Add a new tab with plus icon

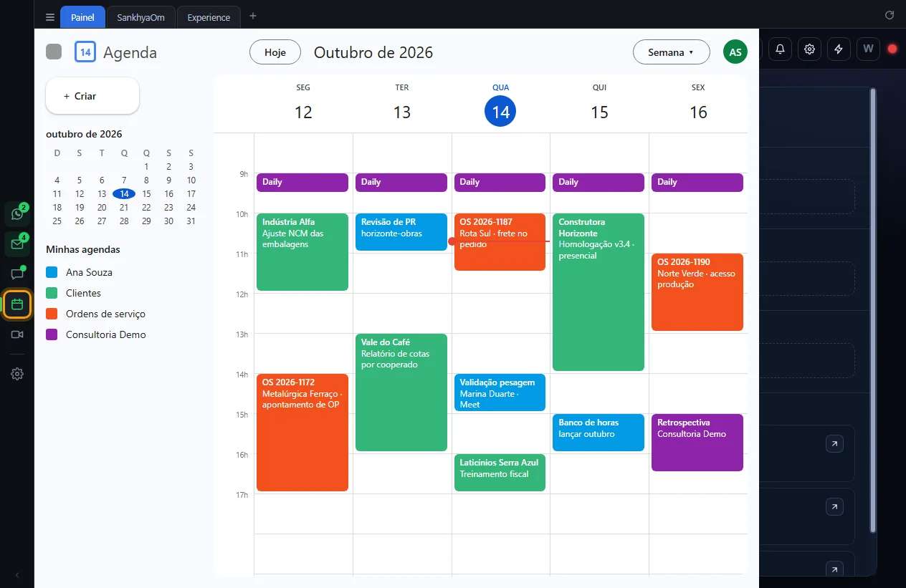point(252,16)
